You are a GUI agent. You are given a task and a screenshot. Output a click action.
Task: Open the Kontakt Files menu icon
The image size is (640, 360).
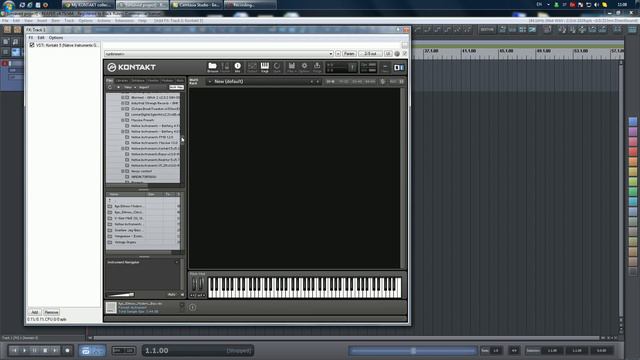click(291, 67)
